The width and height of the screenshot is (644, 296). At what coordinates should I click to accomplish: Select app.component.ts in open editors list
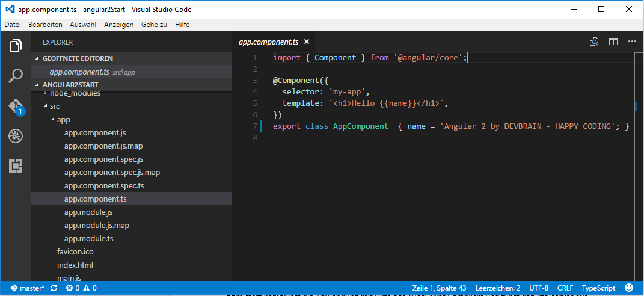coord(132,72)
